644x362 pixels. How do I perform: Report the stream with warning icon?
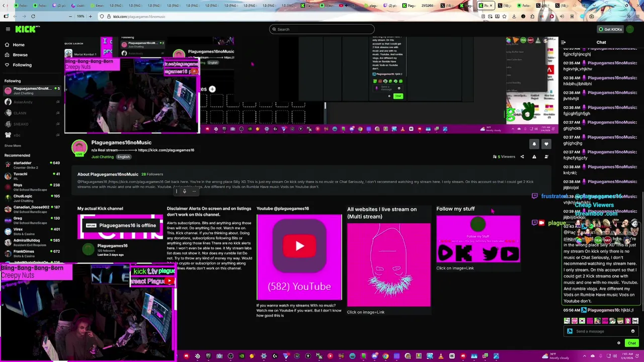coord(534,157)
